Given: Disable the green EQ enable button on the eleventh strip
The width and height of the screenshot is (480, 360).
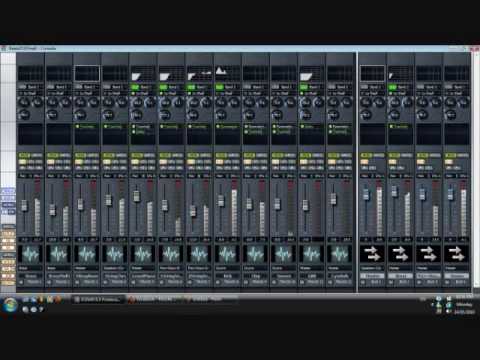Looking at the screenshot, I should (x=304, y=87).
